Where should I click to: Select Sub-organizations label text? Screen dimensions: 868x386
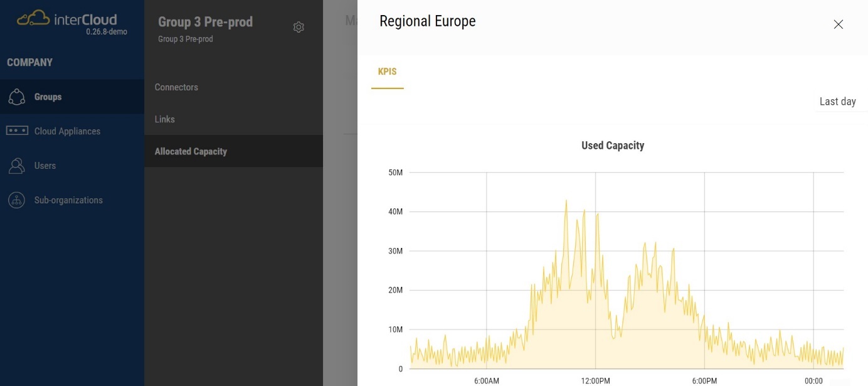click(68, 200)
